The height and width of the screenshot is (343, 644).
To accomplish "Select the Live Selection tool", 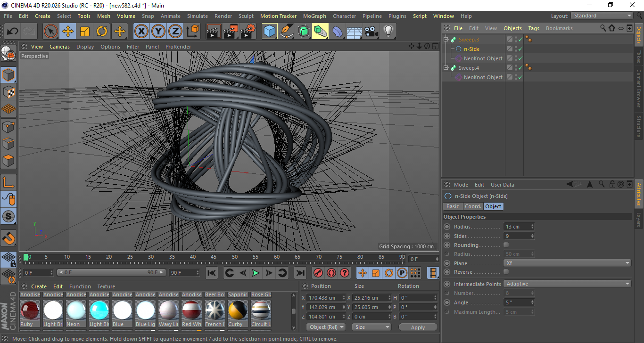I will pyautogui.click(x=51, y=32).
